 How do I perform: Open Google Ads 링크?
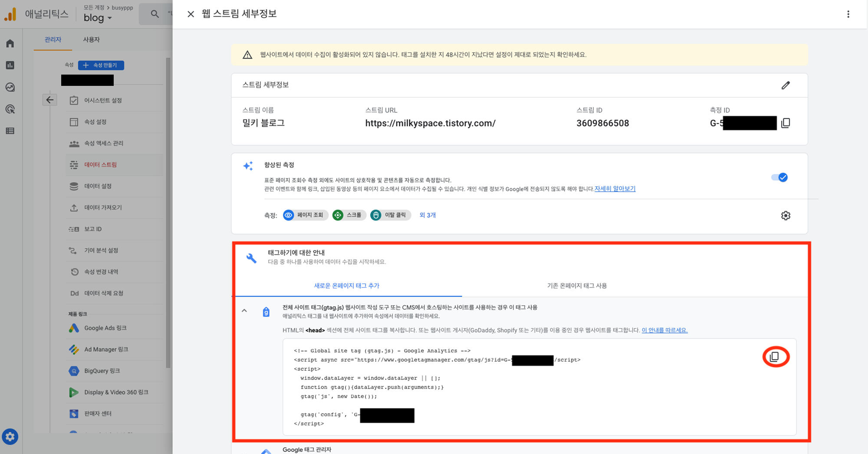[115, 328]
